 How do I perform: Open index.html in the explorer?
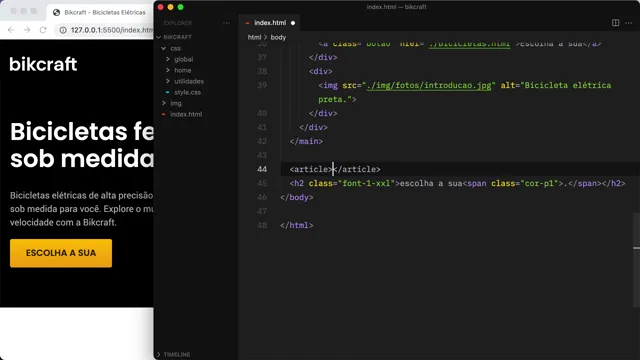click(x=186, y=114)
